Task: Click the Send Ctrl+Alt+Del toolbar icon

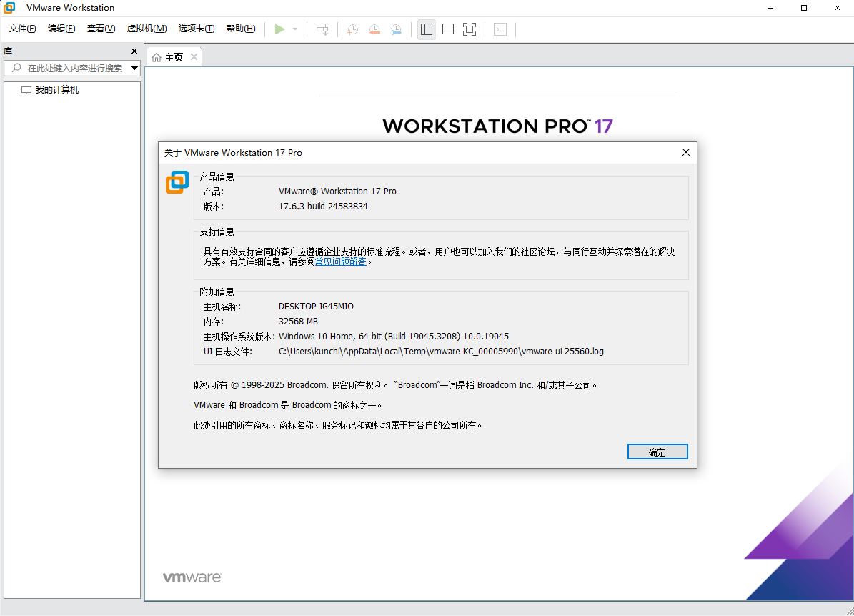Action: (x=322, y=29)
